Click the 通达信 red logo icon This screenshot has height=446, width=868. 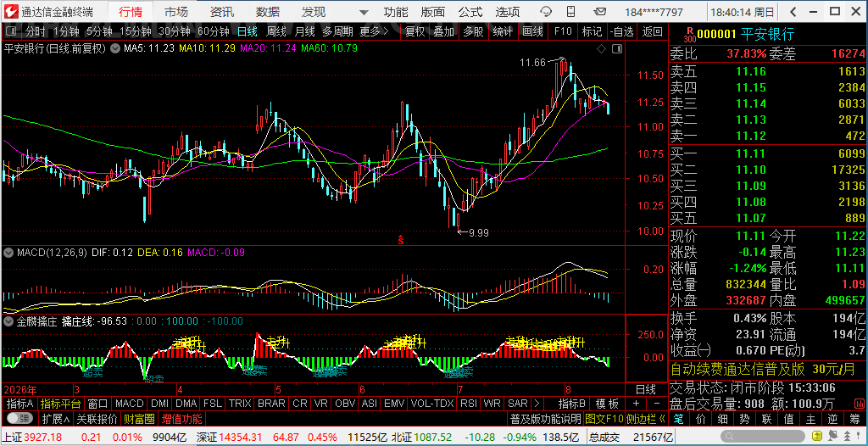coord(10,12)
